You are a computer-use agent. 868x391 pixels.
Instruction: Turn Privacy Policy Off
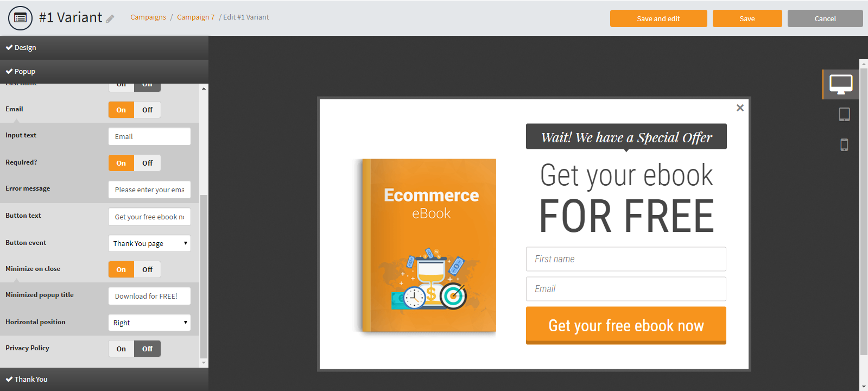(148, 349)
